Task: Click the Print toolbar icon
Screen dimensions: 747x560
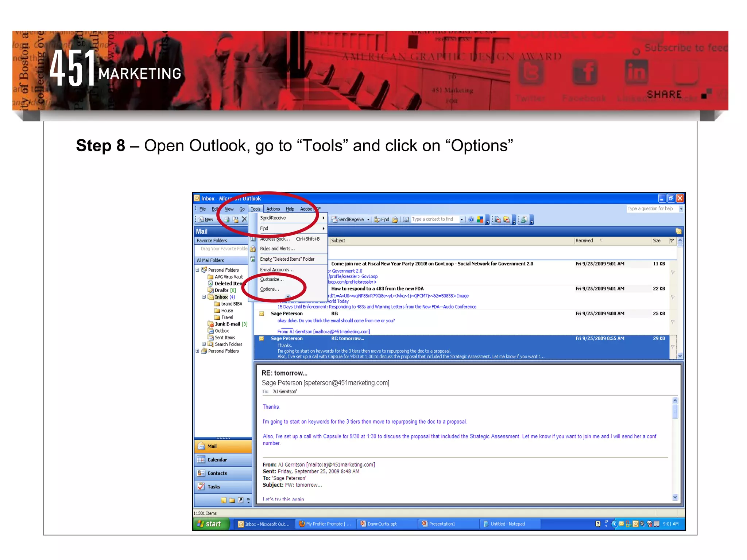Action: pyautogui.click(x=227, y=219)
